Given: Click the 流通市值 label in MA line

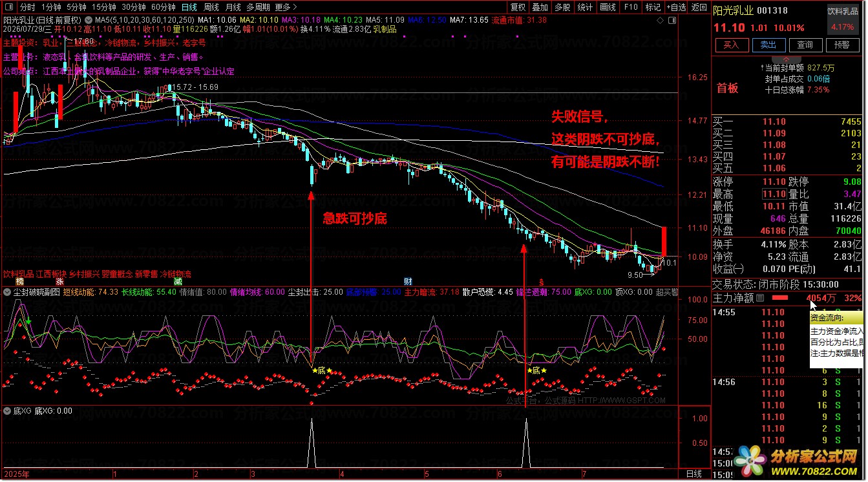Looking at the screenshot, I should pyautogui.click(x=509, y=20).
